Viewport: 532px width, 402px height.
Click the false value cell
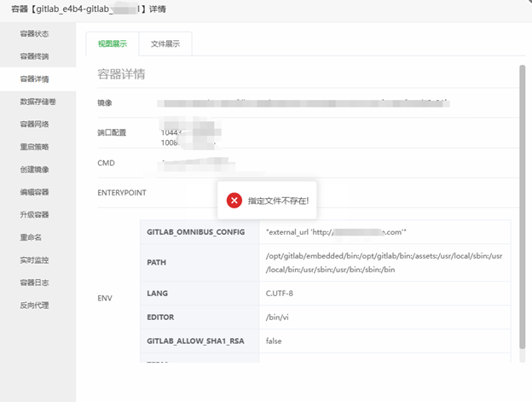pos(385,341)
